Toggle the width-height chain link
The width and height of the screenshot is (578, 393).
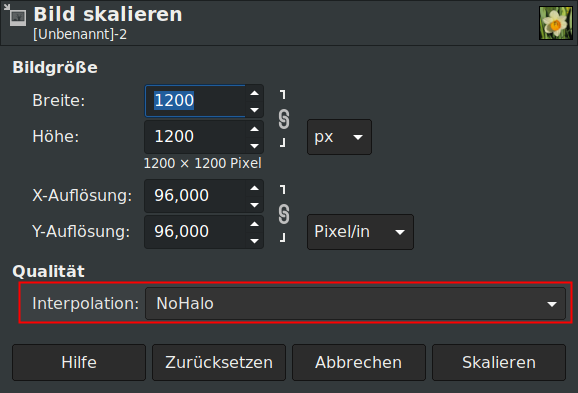click(283, 119)
